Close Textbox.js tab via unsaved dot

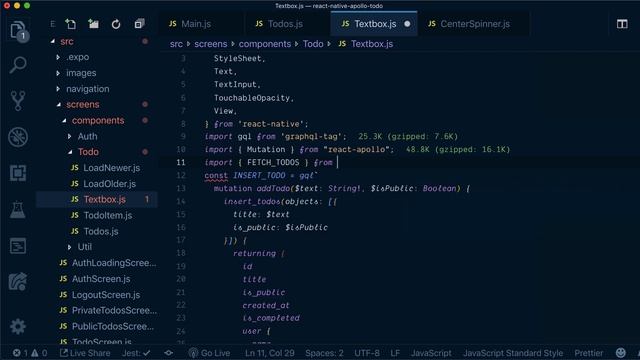(x=407, y=24)
